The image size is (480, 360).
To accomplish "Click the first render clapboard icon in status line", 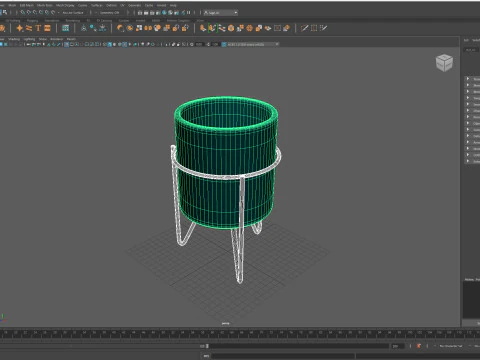I will pos(140,13).
